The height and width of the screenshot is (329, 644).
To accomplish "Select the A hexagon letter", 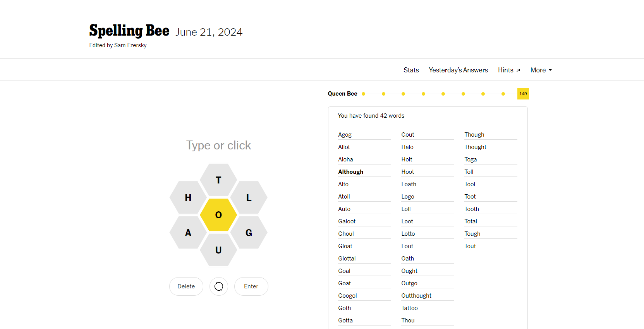I will pos(188,233).
